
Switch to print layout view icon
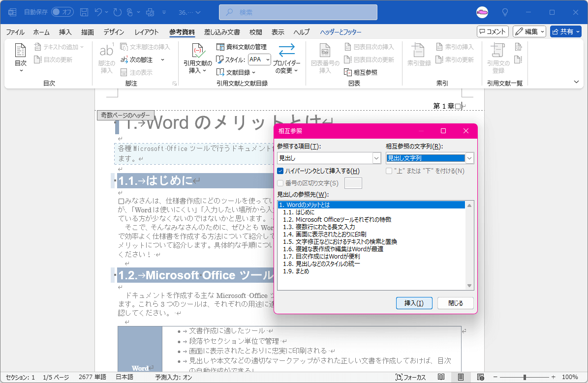pos(461,377)
